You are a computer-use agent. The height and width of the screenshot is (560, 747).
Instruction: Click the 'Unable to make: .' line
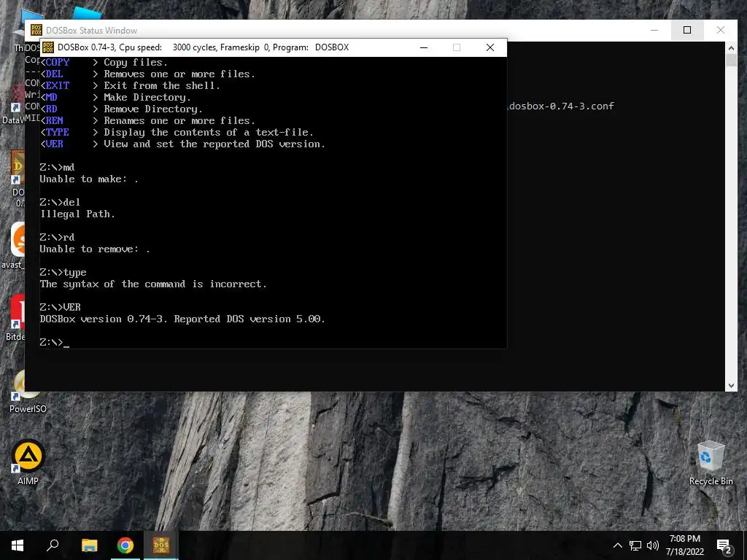pyautogui.click(x=89, y=179)
